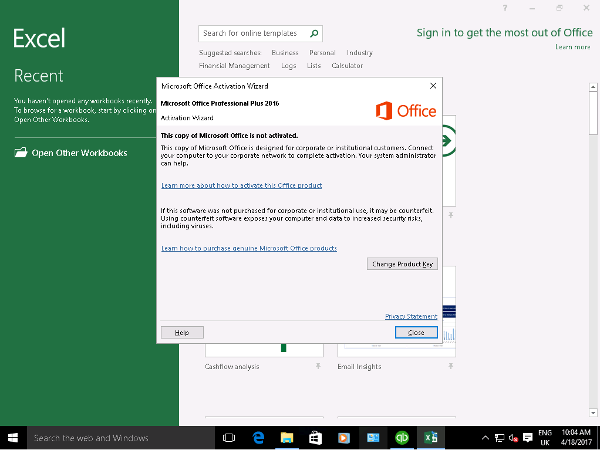
Task: Click the template list scrollbar down arrow
Action: (593, 413)
